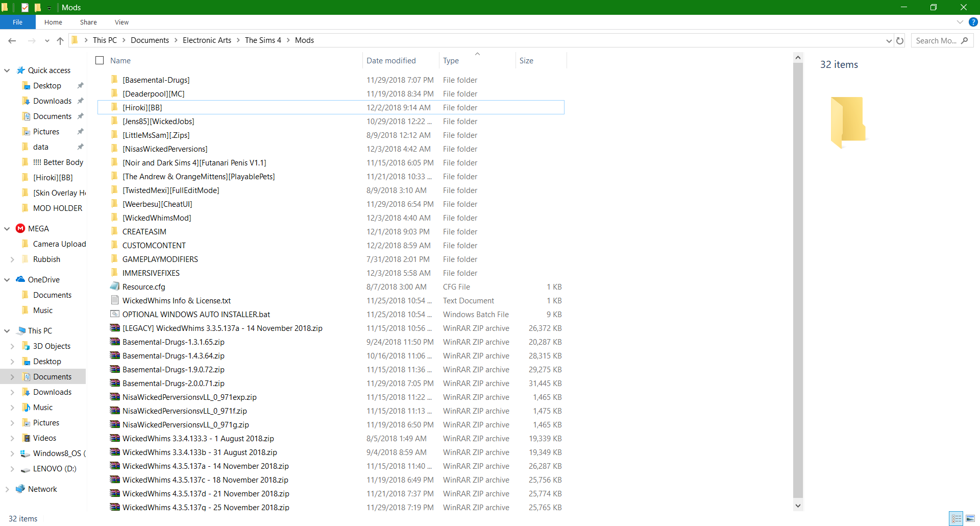This screenshot has width=980, height=526.
Task: Navigate to Electronic Arts in breadcrumb
Action: [207, 40]
